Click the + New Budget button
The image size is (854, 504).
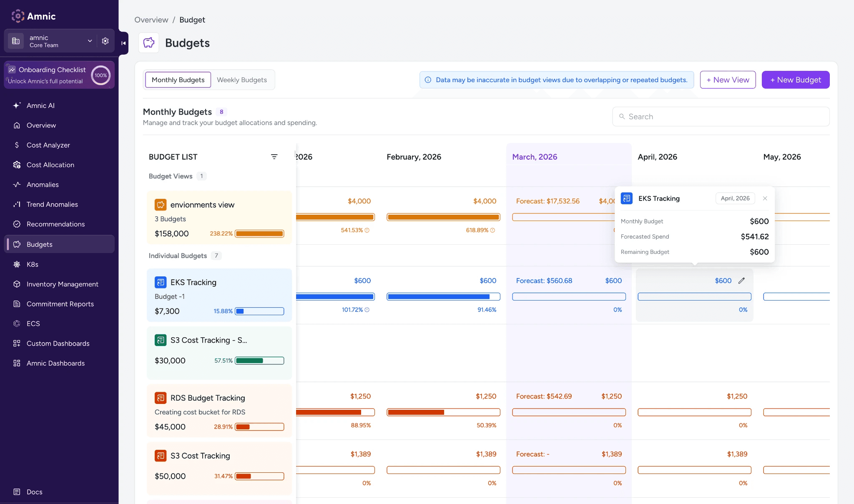[x=795, y=80]
